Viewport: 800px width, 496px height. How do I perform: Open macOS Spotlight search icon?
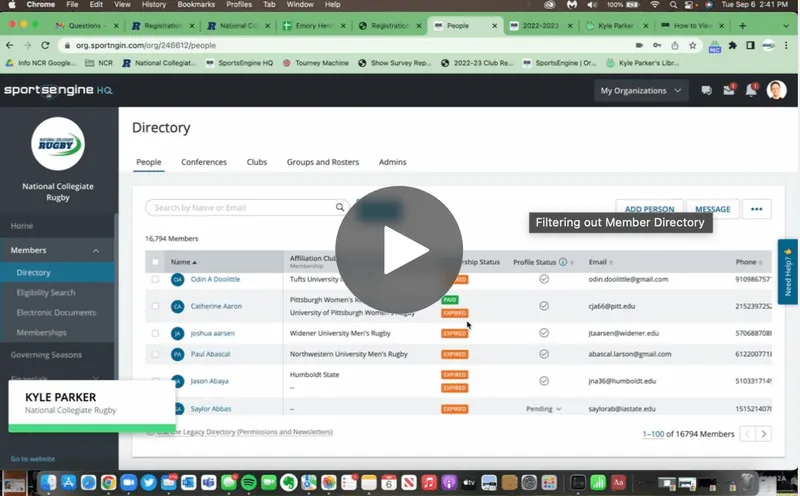[673, 5]
